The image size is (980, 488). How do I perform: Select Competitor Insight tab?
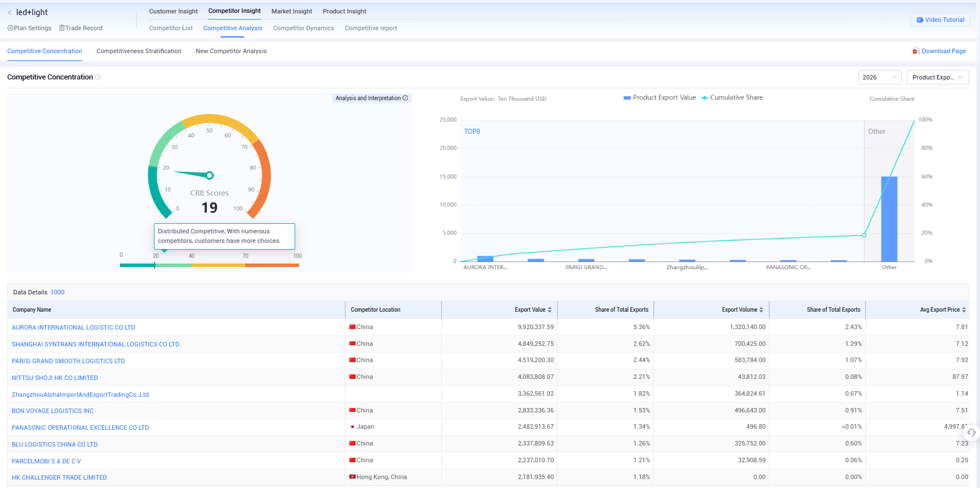235,11
